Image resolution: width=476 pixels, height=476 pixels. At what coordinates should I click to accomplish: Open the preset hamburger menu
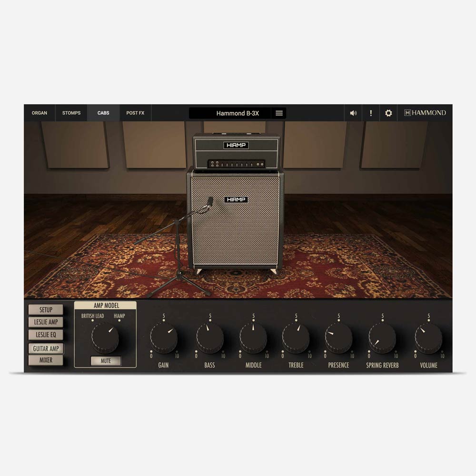[279, 113]
